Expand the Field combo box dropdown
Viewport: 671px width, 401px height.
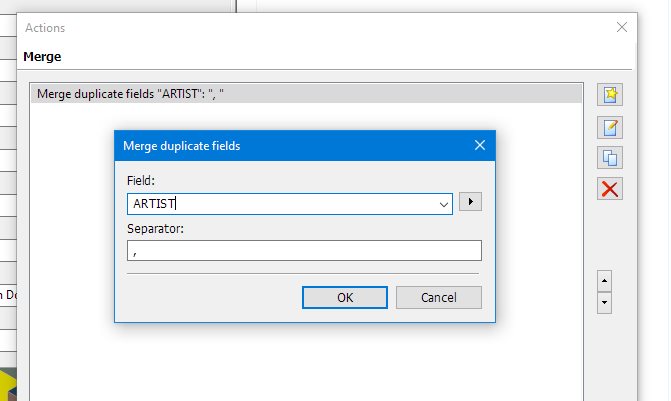click(x=444, y=204)
